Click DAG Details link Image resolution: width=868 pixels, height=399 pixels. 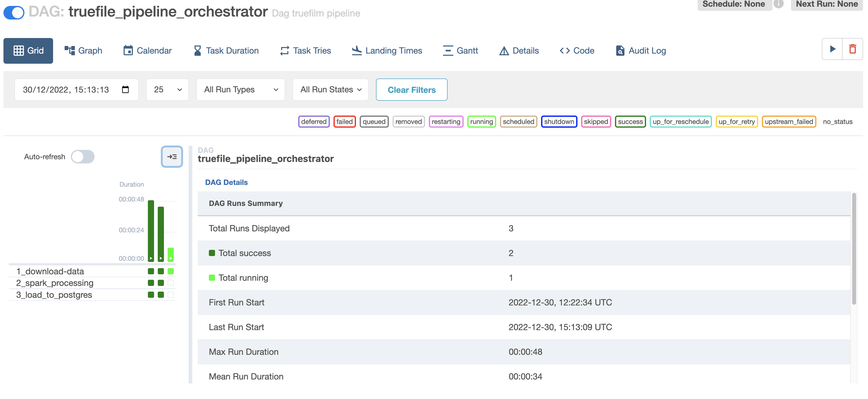226,182
